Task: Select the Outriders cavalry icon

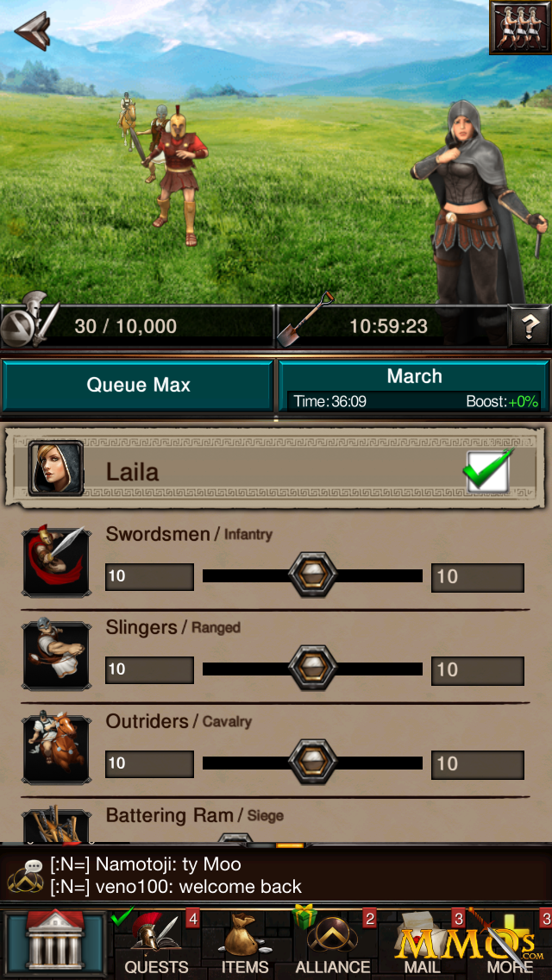Action: point(56,749)
